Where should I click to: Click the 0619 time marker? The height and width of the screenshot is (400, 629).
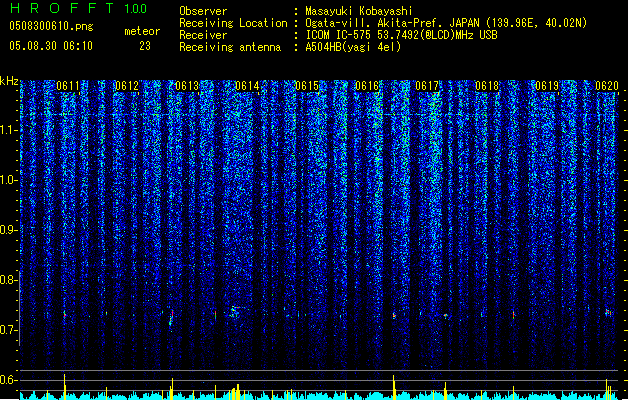click(x=547, y=86)
